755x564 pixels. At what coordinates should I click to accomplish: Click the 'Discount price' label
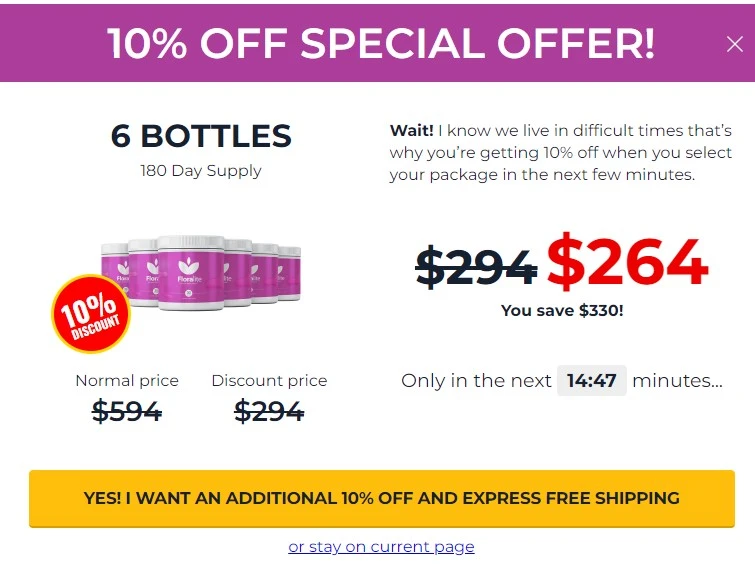click(x=269, y=380)
